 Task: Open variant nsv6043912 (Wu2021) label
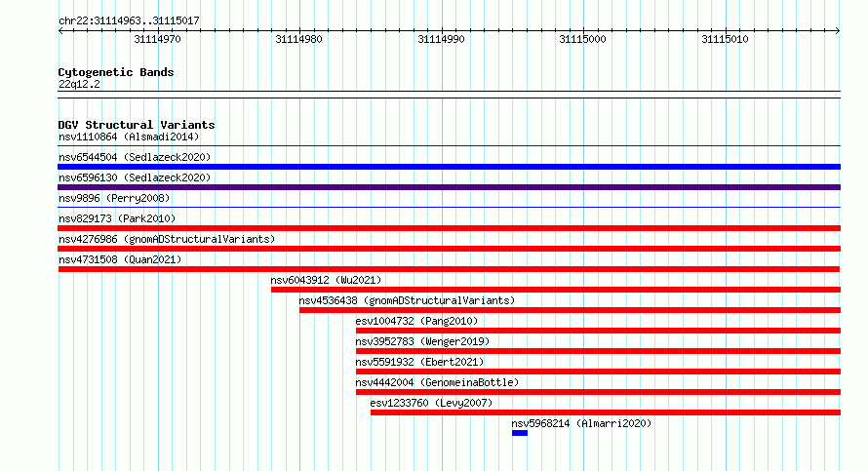coord(326,280)
